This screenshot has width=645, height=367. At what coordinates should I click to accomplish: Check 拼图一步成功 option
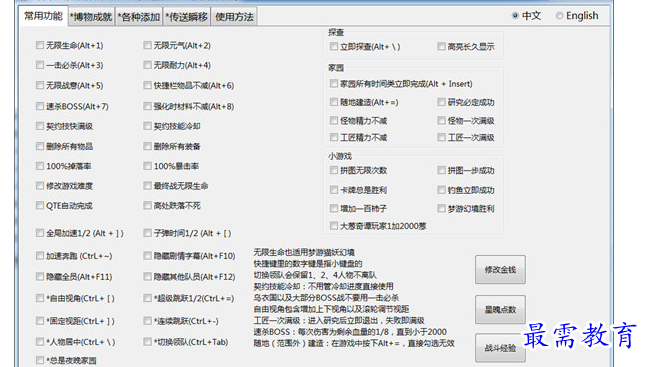tap(441, 170)
